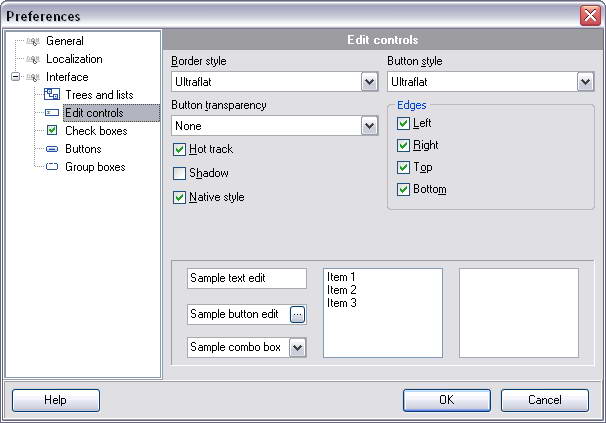This screenshot has height=423, width=606.
Task: Expand the Button transparency combo box
Action: [x=369, y=126]
